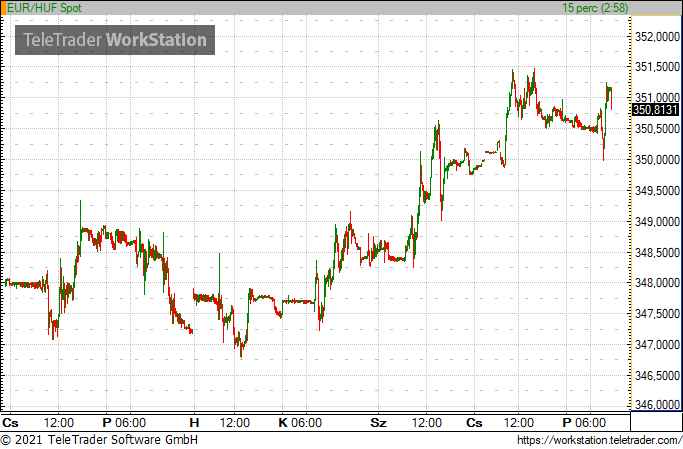Click the current price tag 350,8131
Screen dimensions: 683x449
coord(655,110)
